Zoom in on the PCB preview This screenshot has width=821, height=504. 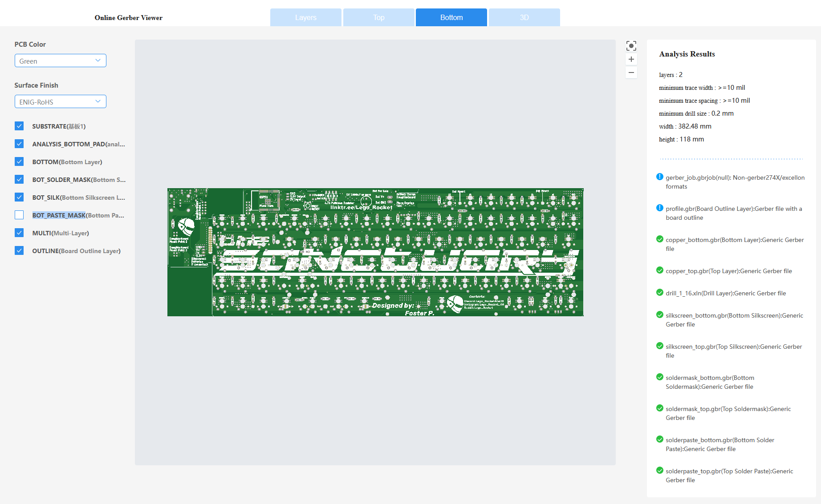[631, 59]
